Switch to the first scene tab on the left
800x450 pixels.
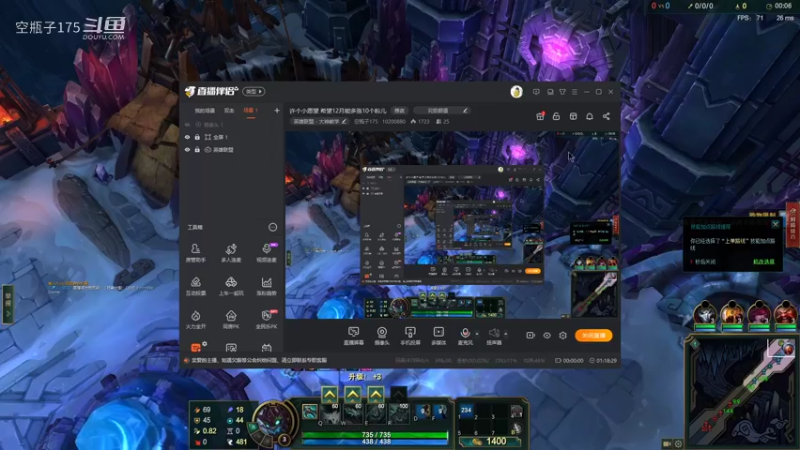pos(205,111)
